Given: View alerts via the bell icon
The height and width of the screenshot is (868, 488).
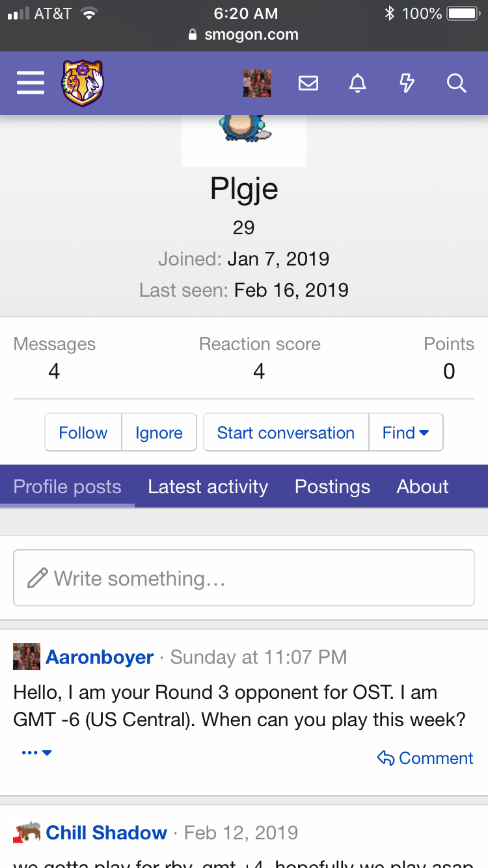Looking at the screenshot, I should [358, 83].
